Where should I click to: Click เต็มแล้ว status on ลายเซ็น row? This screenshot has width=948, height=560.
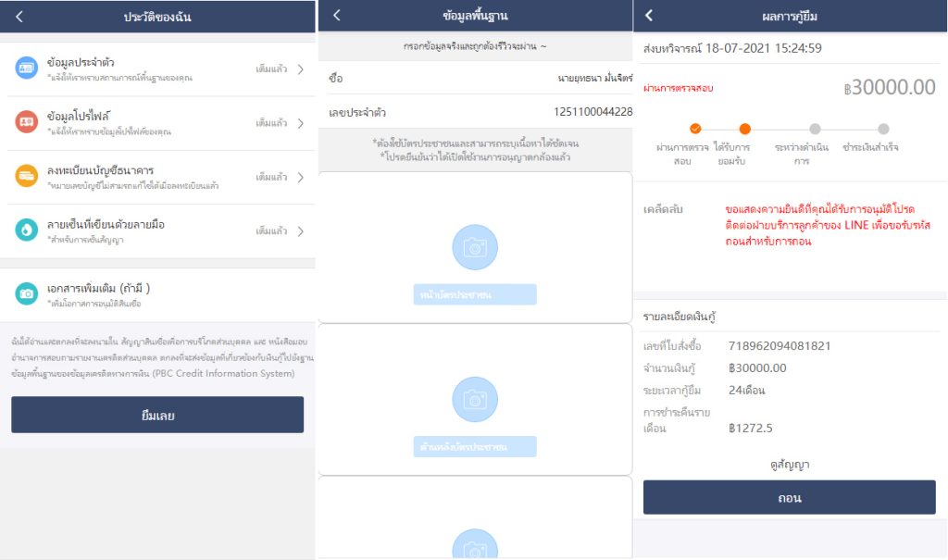pos(271,231)
